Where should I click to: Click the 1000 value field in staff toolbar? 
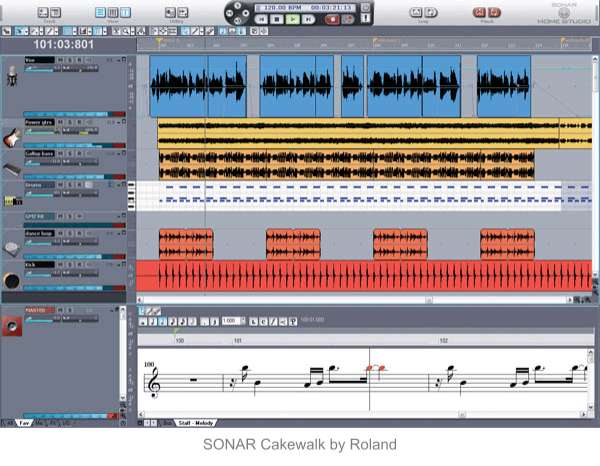231,321
